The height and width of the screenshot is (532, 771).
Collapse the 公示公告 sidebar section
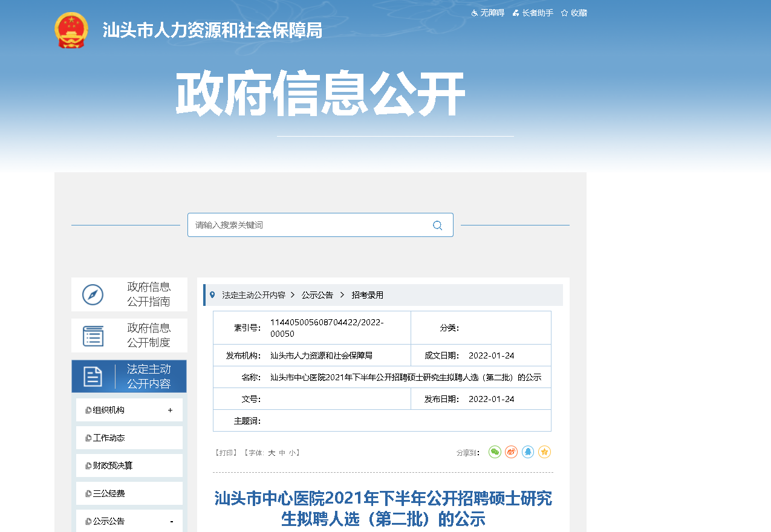click(171, 522)
